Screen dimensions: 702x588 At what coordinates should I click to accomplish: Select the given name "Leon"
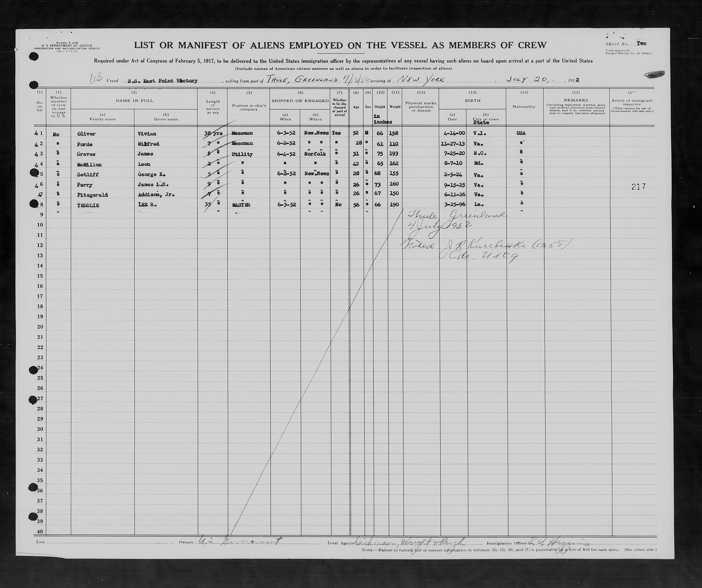tap(144, 164)
